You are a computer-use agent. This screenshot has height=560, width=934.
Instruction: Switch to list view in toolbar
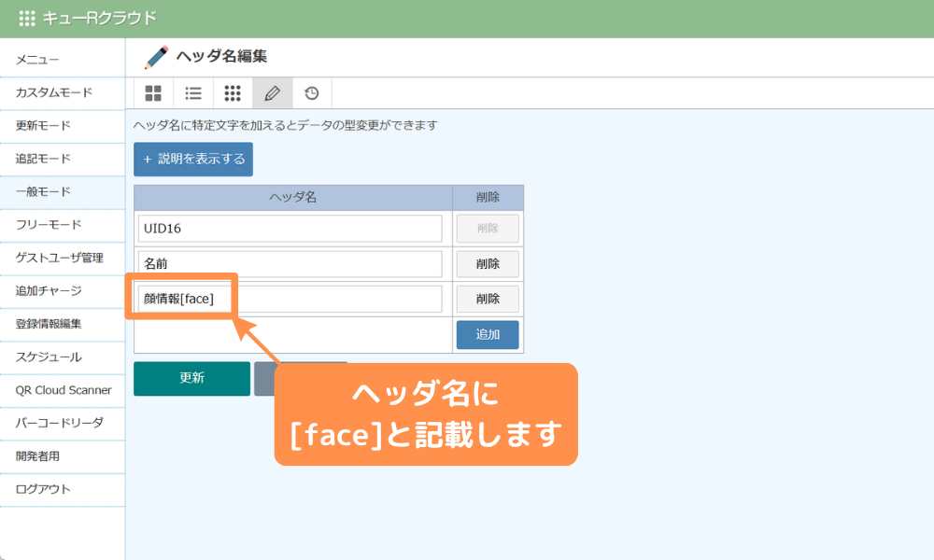(x=192, y=92)
